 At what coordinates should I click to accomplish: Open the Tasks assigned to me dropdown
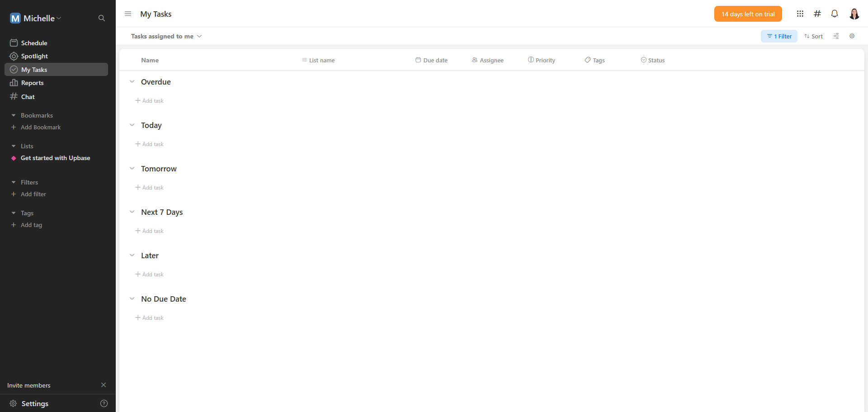[x=166, y=36]
